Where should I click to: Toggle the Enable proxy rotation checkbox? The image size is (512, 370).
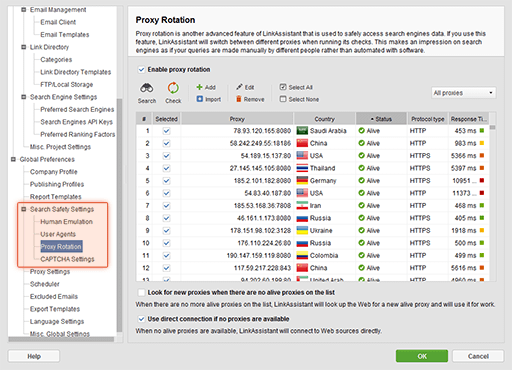click(x=141, y=69)
